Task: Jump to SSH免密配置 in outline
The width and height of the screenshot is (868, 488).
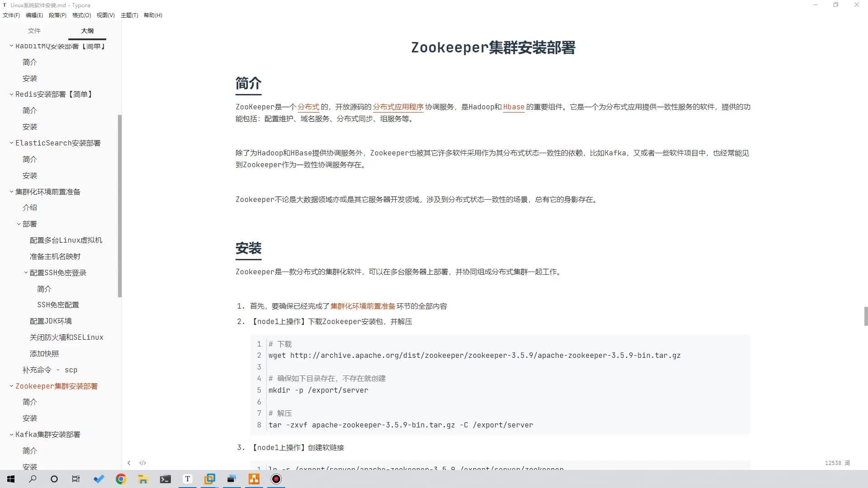Action: coord(58,305)
